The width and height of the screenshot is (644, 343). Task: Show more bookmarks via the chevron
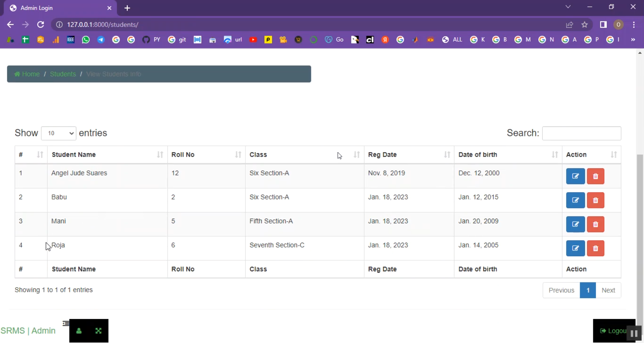coord(633,39)
